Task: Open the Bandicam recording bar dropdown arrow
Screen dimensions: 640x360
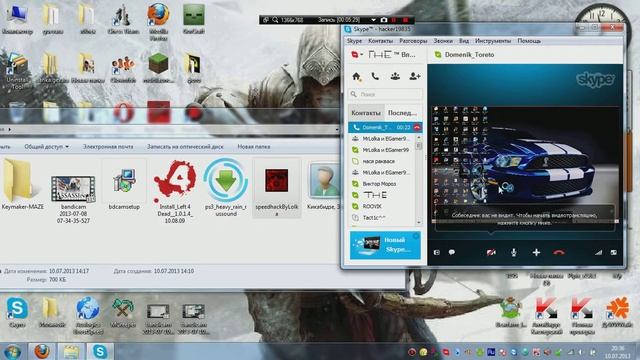Action: tap(373, 20)
